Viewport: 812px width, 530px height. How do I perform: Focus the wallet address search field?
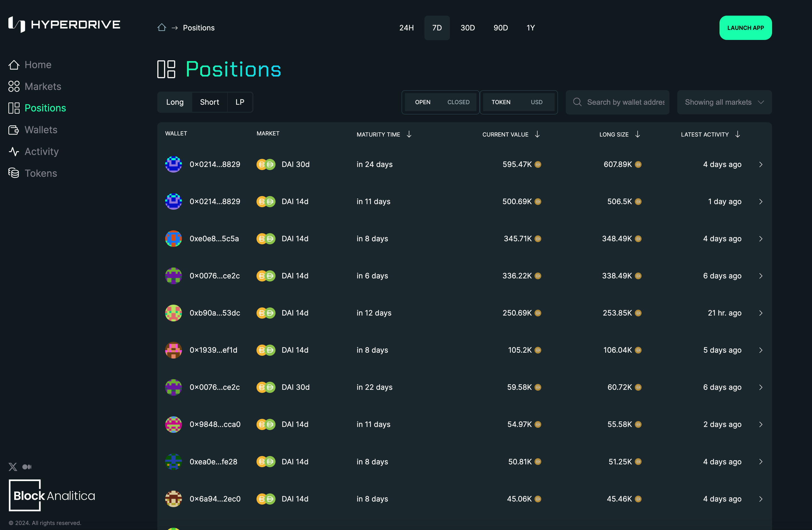pos(625,102)
